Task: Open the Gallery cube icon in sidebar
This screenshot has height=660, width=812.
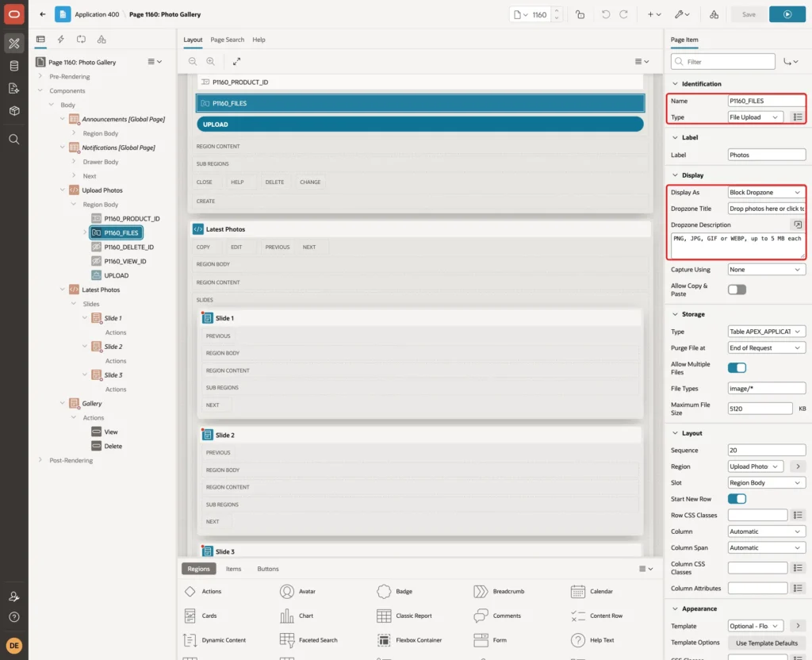Action: (x=14, y=110)
